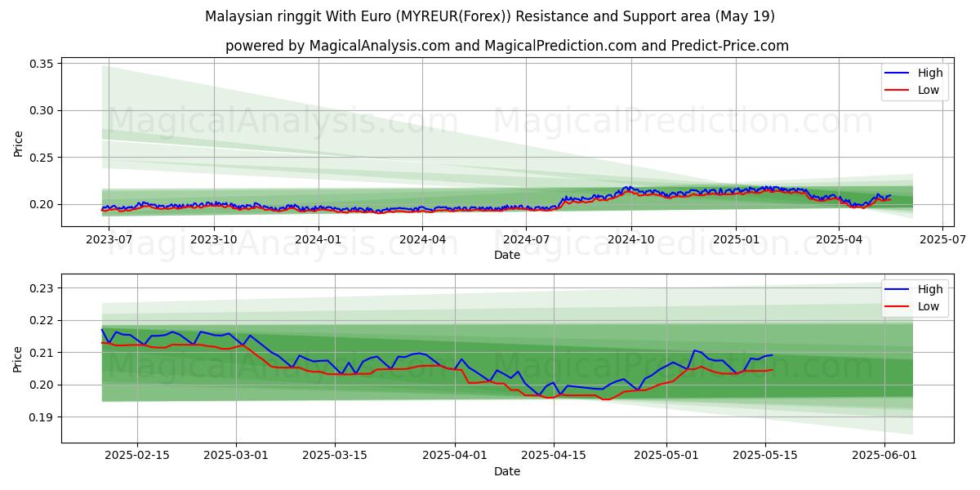Click the 2024-04 date tick
This screenshot has height=490, width=980.
click(x=422, y=240)
